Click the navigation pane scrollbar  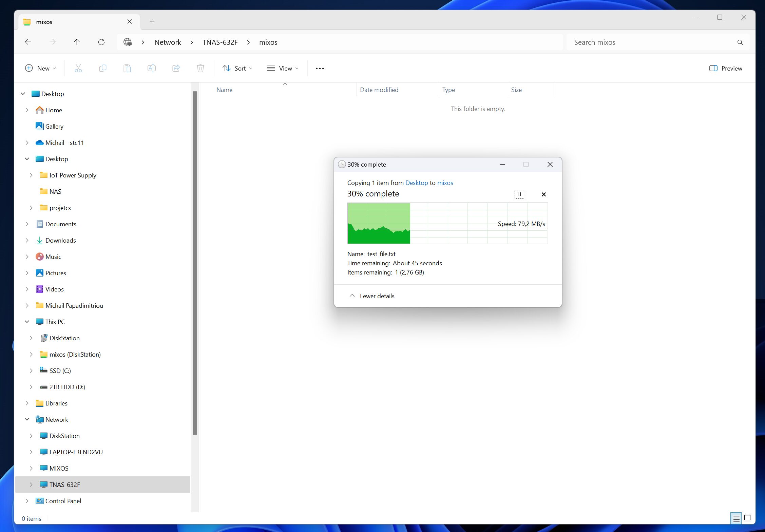[x=195, y=263]
